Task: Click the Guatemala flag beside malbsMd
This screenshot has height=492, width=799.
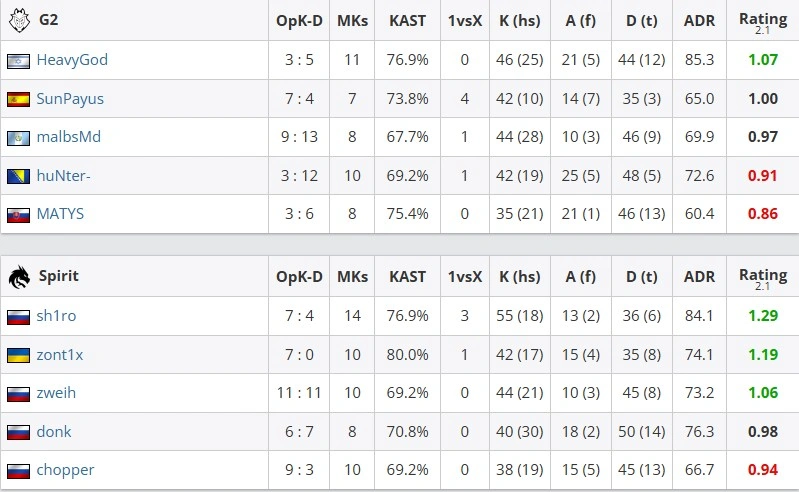Action: (x=18, y=138)
